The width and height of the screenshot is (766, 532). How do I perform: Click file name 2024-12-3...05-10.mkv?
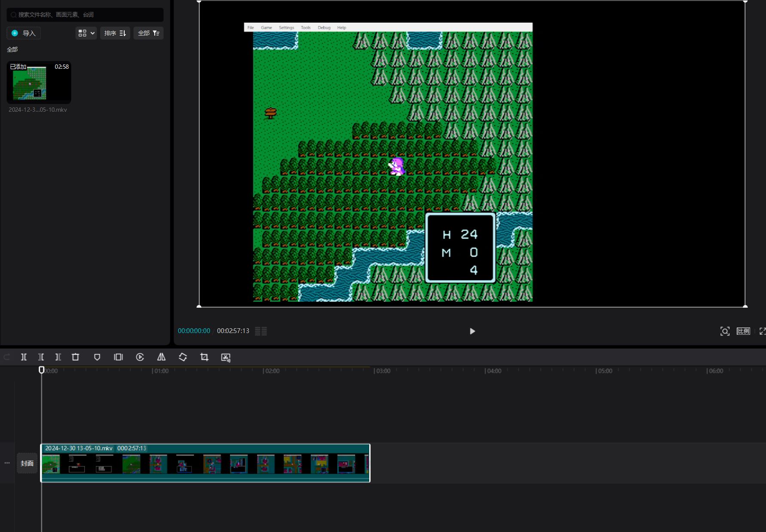(38, 110)
